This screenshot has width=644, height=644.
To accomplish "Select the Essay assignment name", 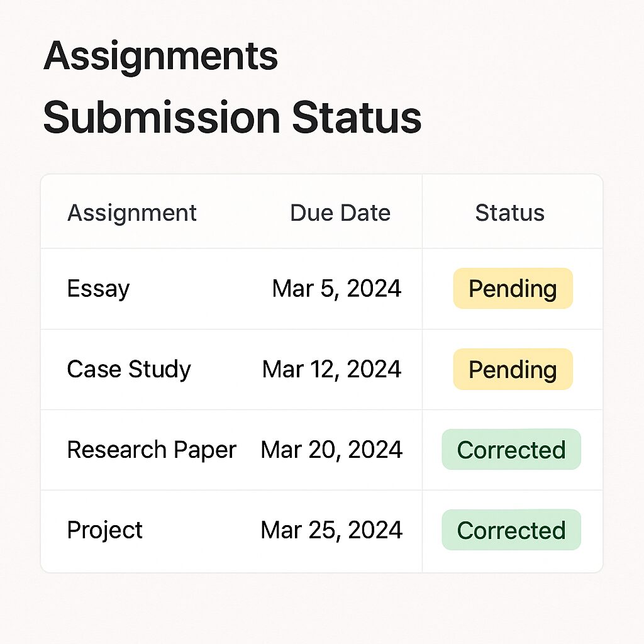I will 98,288.
